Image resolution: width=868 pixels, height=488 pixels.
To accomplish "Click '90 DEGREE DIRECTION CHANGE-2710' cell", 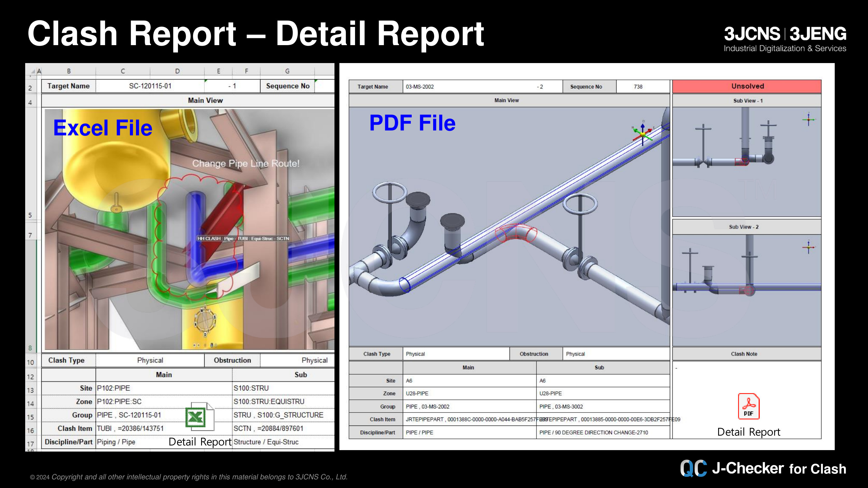I will click(x=603, y=432).
